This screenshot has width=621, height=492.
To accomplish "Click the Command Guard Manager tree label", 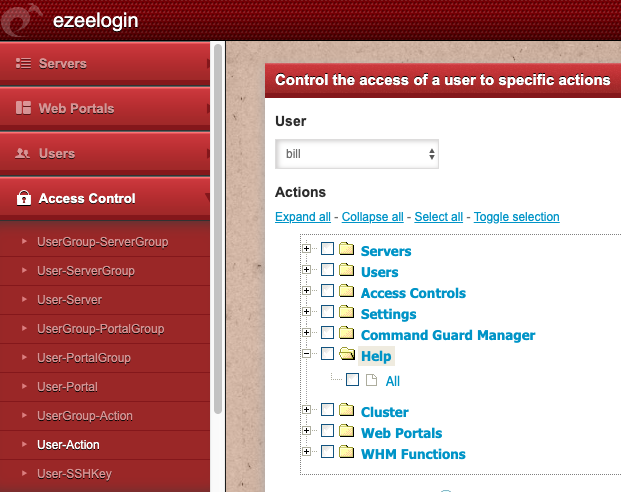I will click(x=448, y=335).
